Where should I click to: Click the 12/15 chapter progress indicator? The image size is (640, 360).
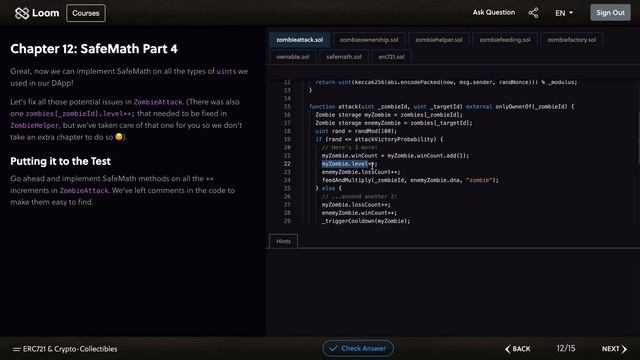(x=566, y=348)
